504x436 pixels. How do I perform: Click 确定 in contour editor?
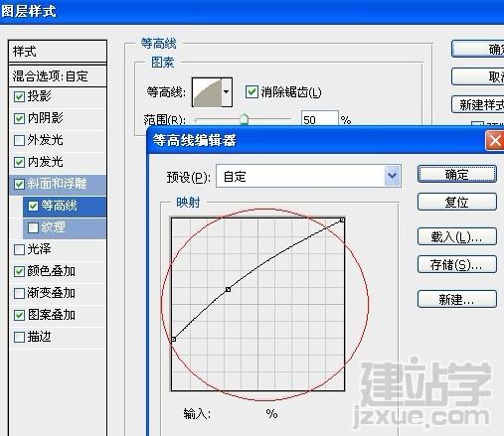457,174
